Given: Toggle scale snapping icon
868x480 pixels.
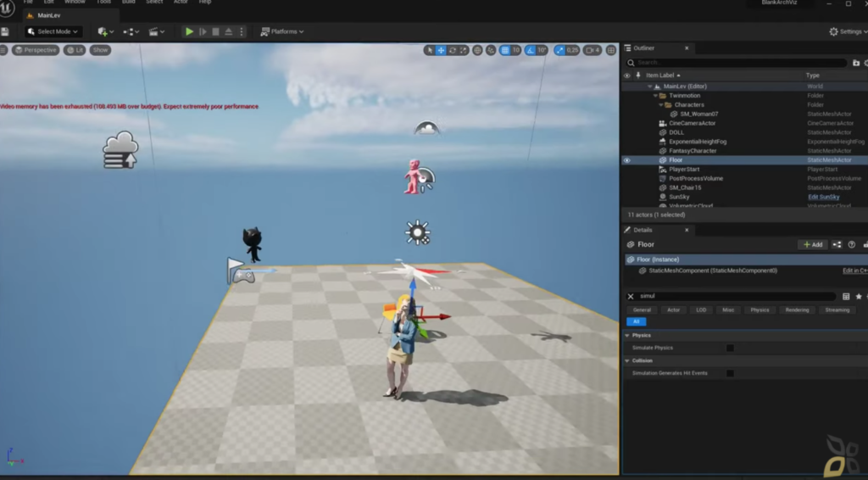Looking at the screenshot, I should pyautogui.click(x=559, y=50).
